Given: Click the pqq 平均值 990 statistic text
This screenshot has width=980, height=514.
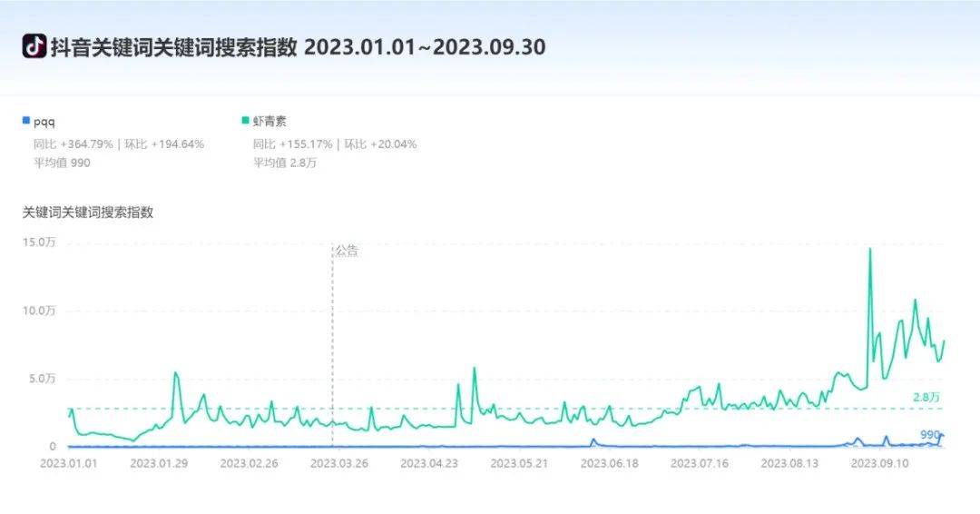Looking at the screenshot, I should [62, 163].
